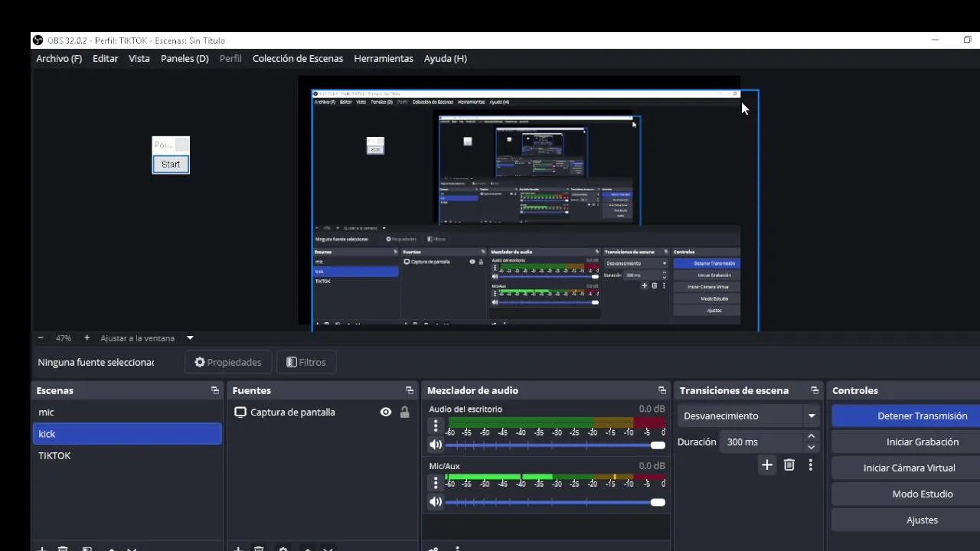Open the Perfil menu
This screenshot has width=980, height=551.
(230, 58)
